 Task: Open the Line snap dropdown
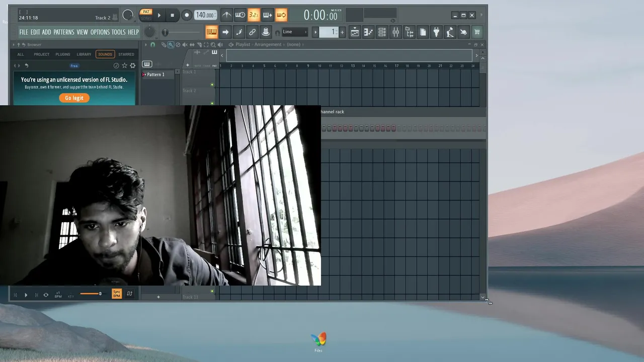[295, 32]
